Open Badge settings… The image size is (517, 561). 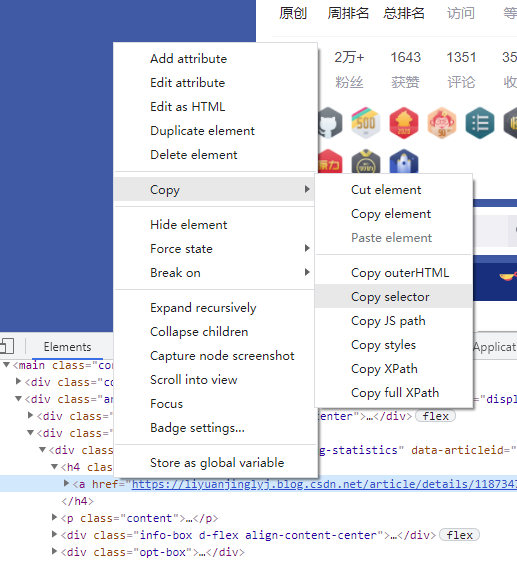pyautogui.click(x=197, y=428)
